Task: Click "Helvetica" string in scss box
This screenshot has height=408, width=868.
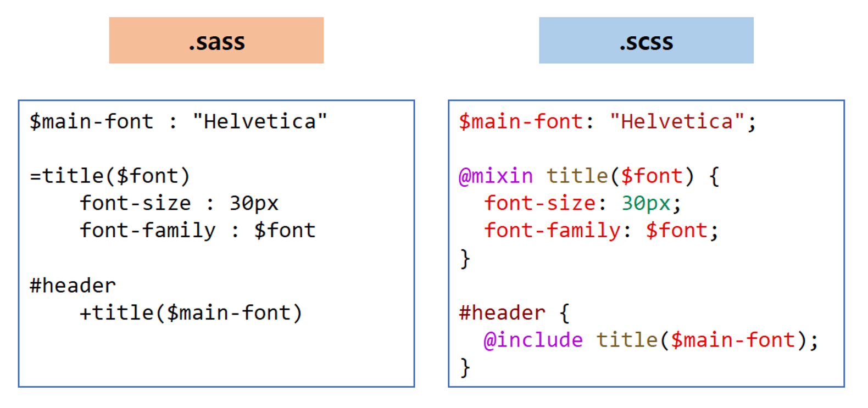Action: click(677, 121)
